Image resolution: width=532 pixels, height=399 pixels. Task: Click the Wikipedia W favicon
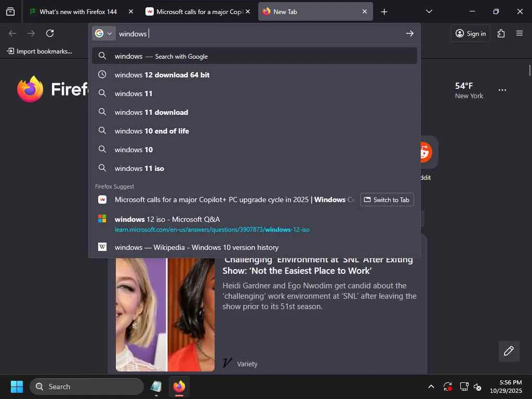pyautogui.click(x=102, y=247)
